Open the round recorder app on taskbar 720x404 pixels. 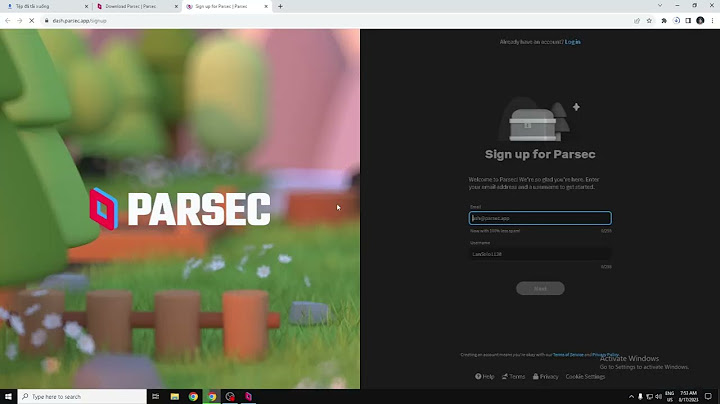[x=230, y=396]
